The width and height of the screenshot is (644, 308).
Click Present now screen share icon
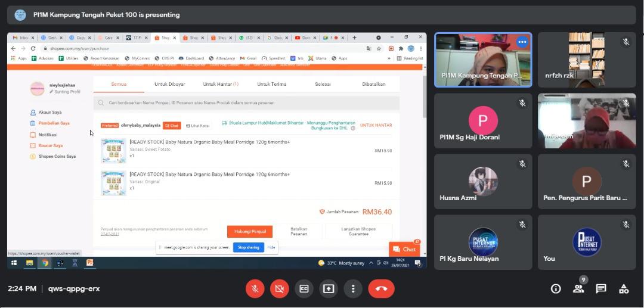(329, 289)
